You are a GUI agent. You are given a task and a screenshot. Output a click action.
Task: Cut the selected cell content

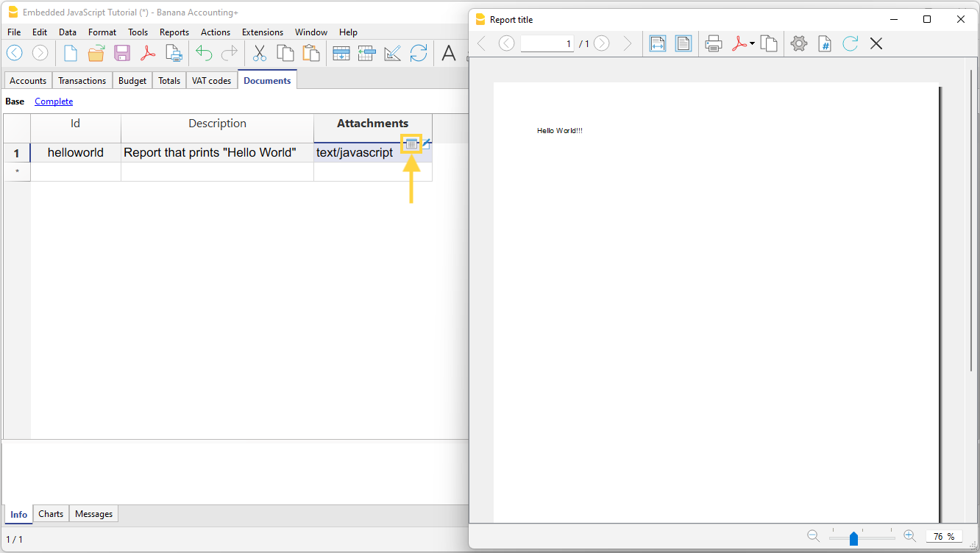click(x=259, y=53)
